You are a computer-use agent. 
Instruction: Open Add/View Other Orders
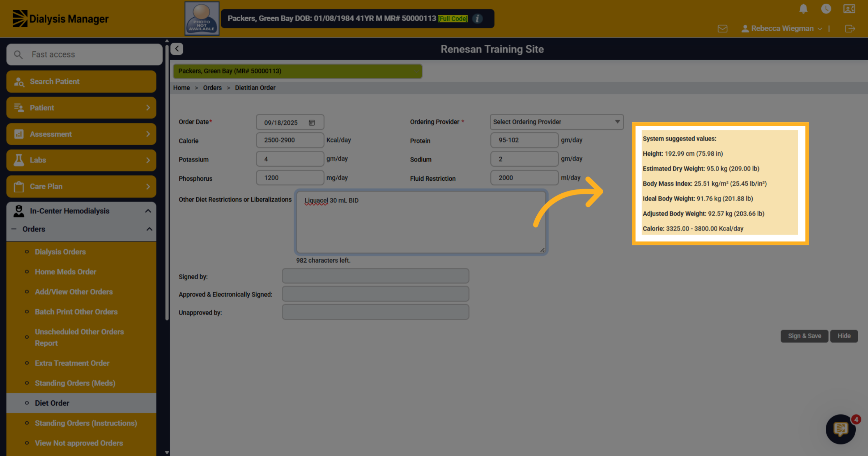[x=74, y=292]
